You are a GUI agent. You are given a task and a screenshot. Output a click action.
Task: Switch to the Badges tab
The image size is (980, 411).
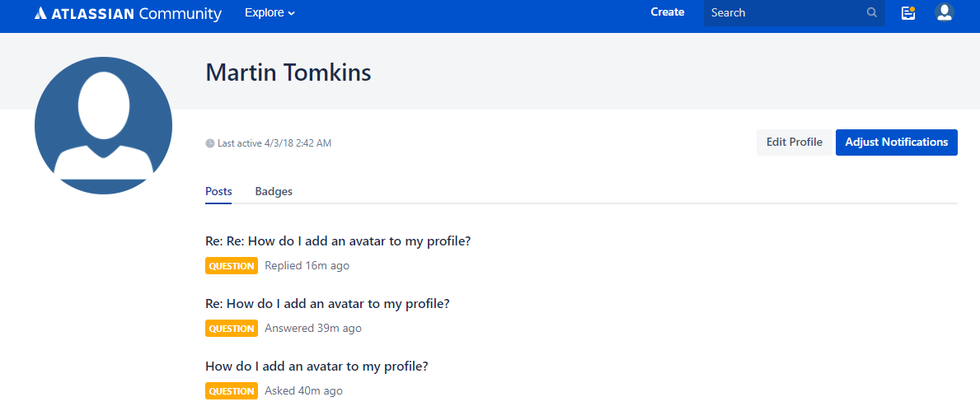tap(274, 191)
